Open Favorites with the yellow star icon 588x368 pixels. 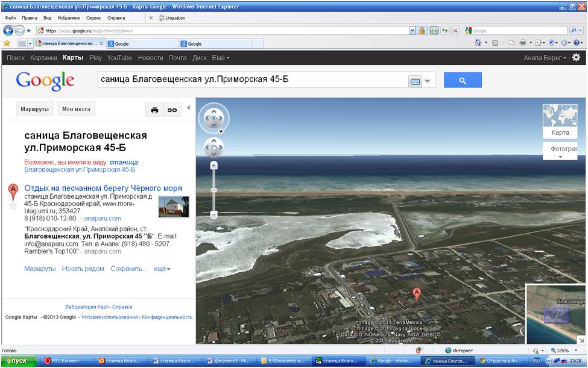point(7,43)
